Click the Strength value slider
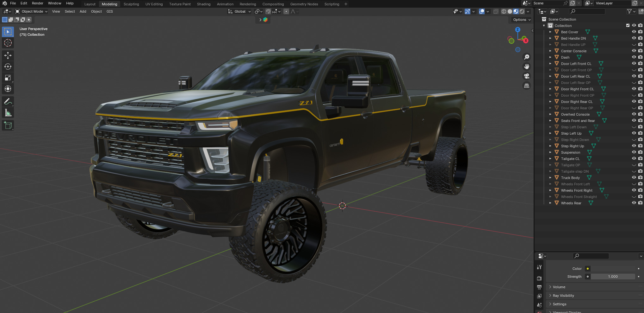Viewport: 644px width, 313px height. tap(613, 277)
